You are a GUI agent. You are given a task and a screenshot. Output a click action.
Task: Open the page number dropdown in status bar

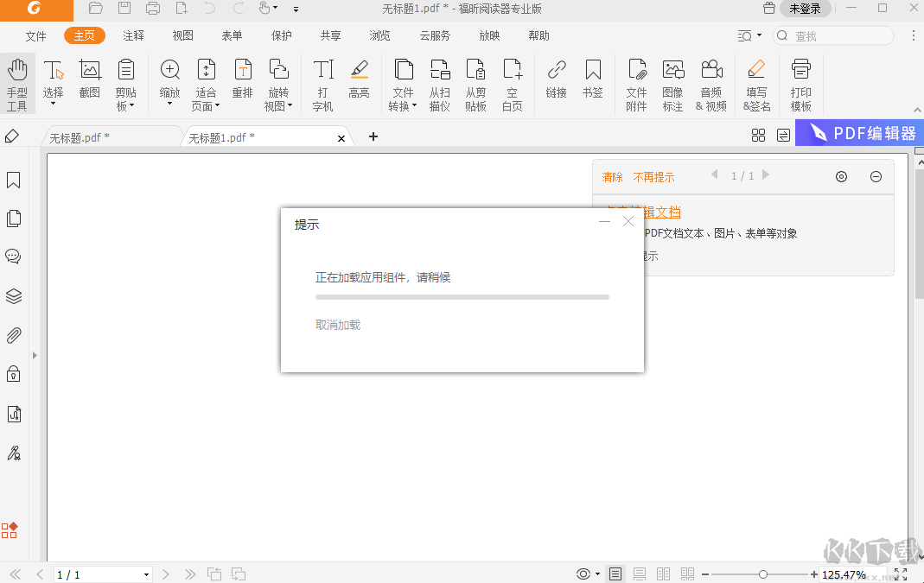click(144, 573)
